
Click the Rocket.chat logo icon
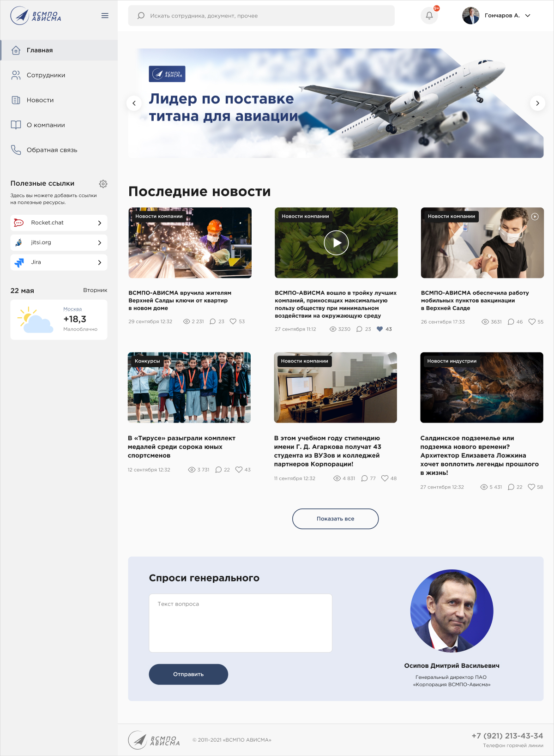(x=18, y=223)
